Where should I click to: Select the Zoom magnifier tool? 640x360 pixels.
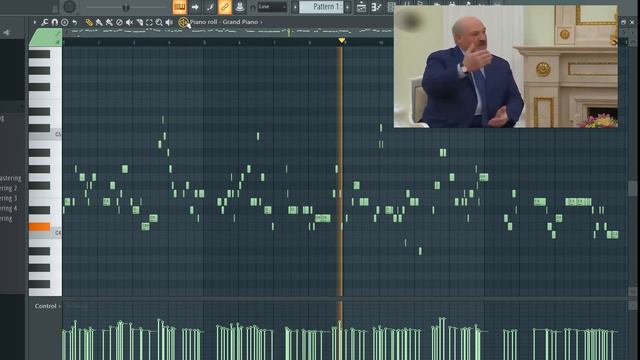click(159, 22)
